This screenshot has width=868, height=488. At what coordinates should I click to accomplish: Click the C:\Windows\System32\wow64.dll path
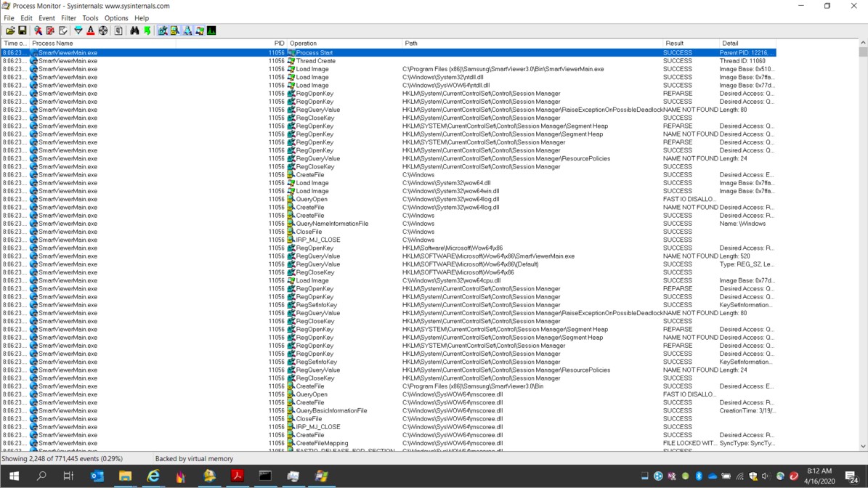click(x=447, y=182)
